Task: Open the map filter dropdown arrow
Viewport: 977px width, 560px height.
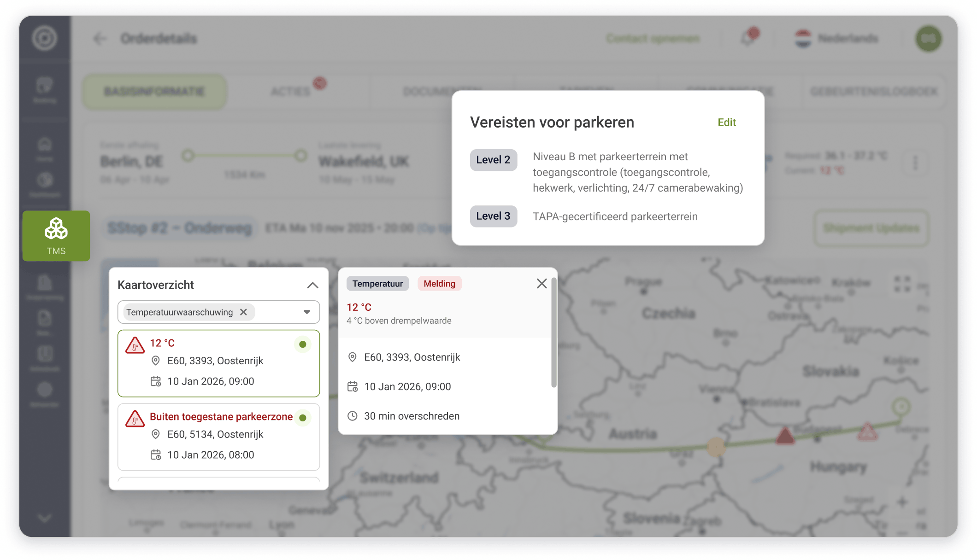Action: [307, 312]
